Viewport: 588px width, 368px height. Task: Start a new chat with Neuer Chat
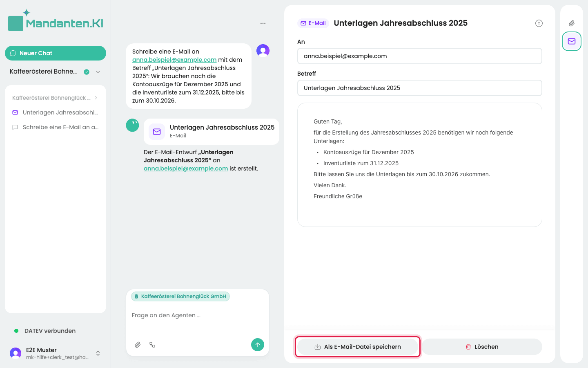[56, 53]
